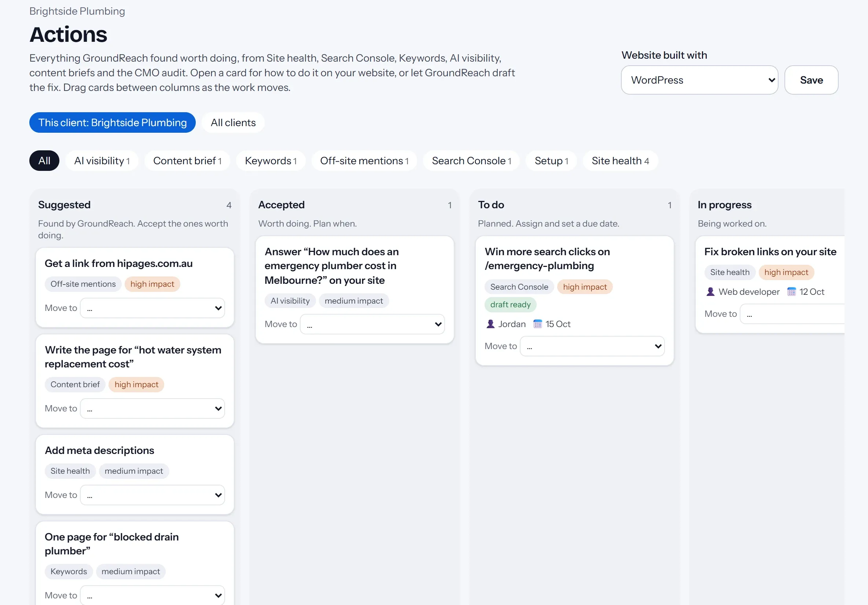
Task: Click the Save button
Action: (x=811, y=80)
